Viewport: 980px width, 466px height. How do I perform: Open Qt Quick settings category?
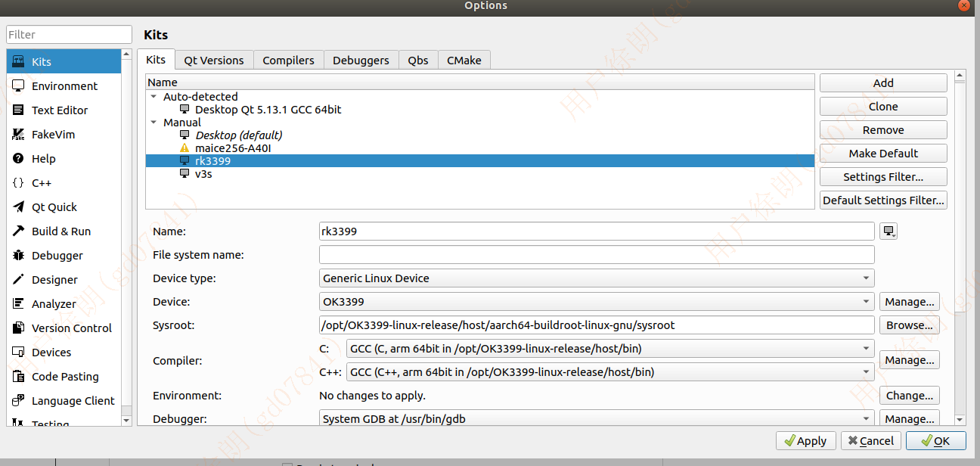[64, 207]
